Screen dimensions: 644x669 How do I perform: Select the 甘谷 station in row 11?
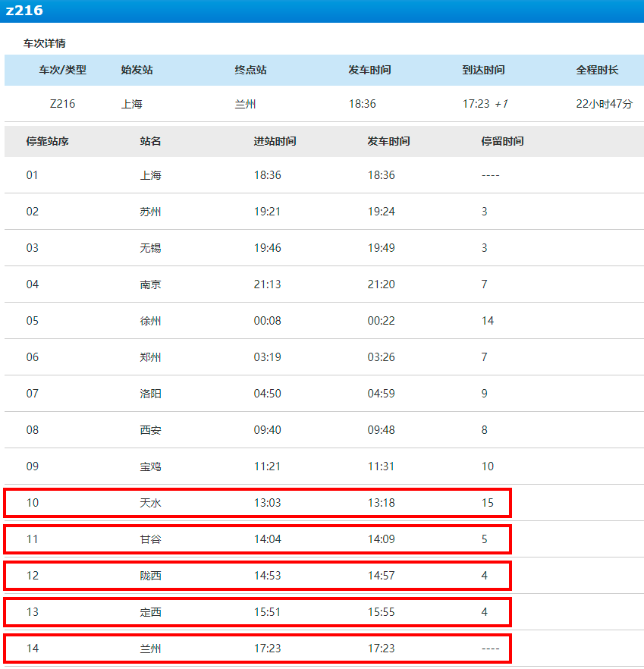tap(150, 539)
